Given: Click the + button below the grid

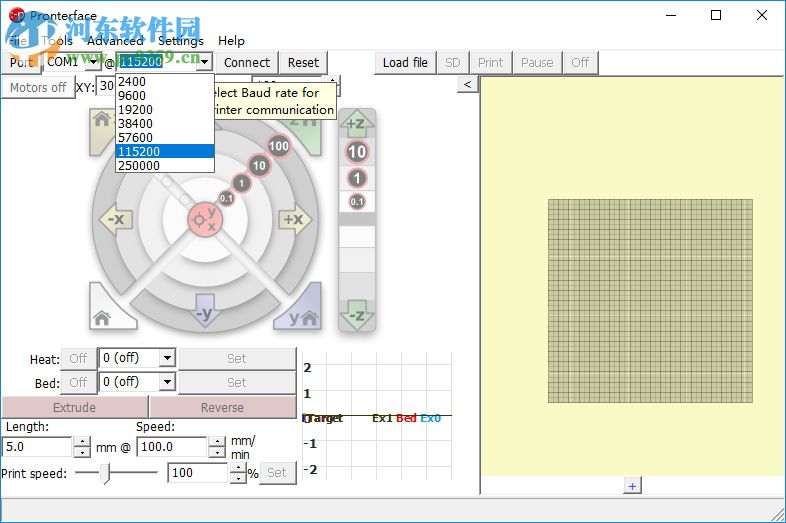Looking at the screenshot, I should (x=632, y=486).
